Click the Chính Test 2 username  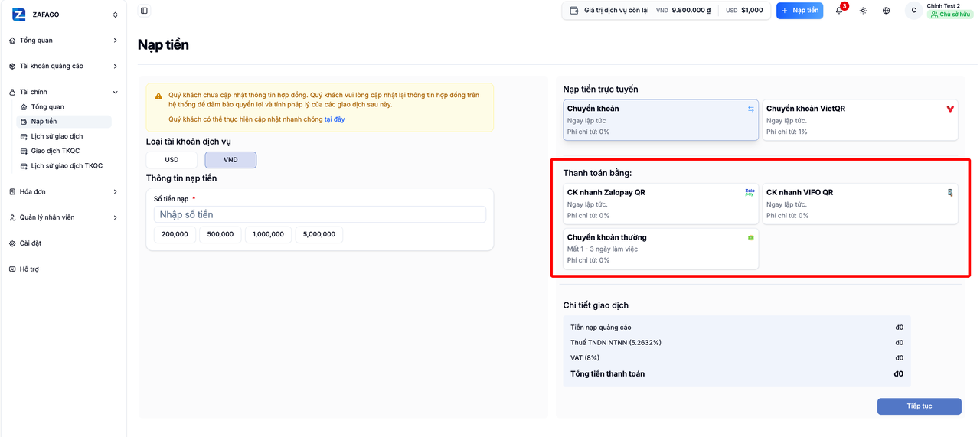(943, 6)
